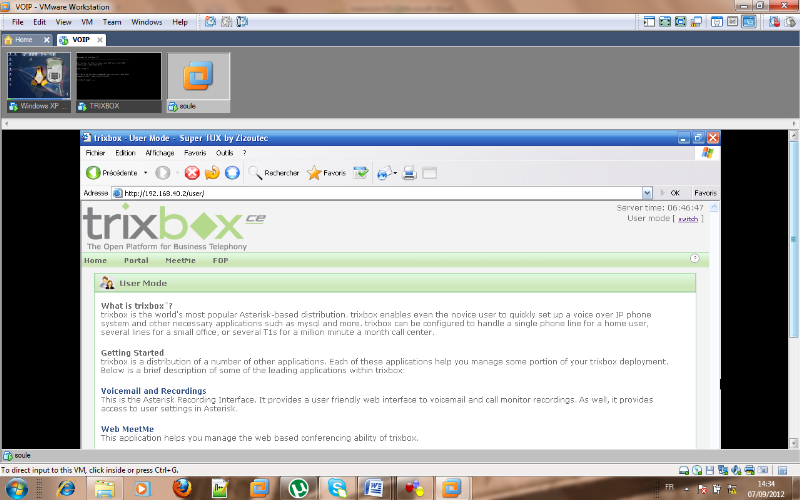
Task: Click the IE Back (Précédente) arrow icon
Action: tap(93, 173)
